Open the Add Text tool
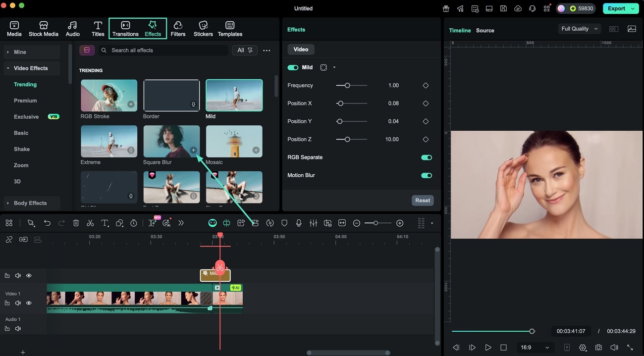Image resolution: width=644 pixels, height=356 pixels. tap(105, 223)
